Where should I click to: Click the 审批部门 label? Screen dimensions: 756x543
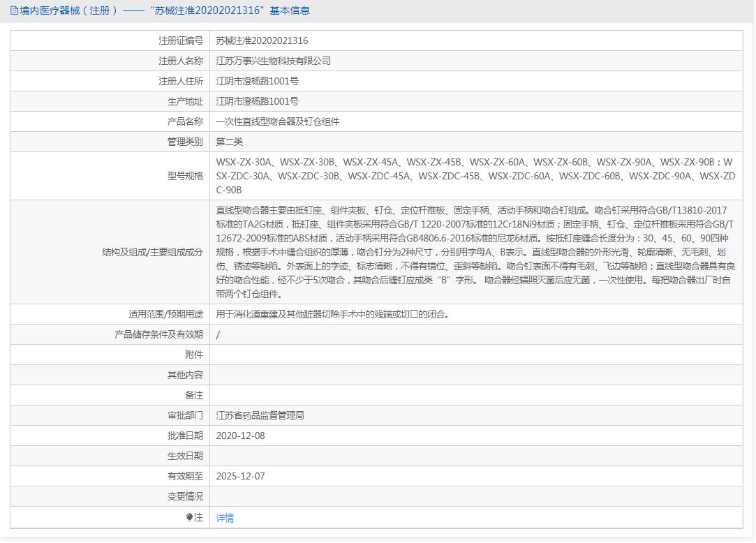tap(185, 416)
